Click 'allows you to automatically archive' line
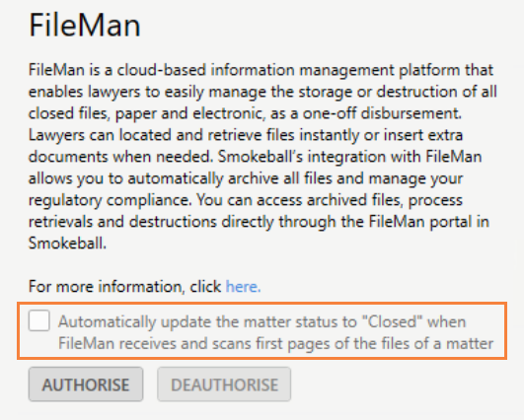The width and height of the screenshot is (524, 420). [153, 178]
